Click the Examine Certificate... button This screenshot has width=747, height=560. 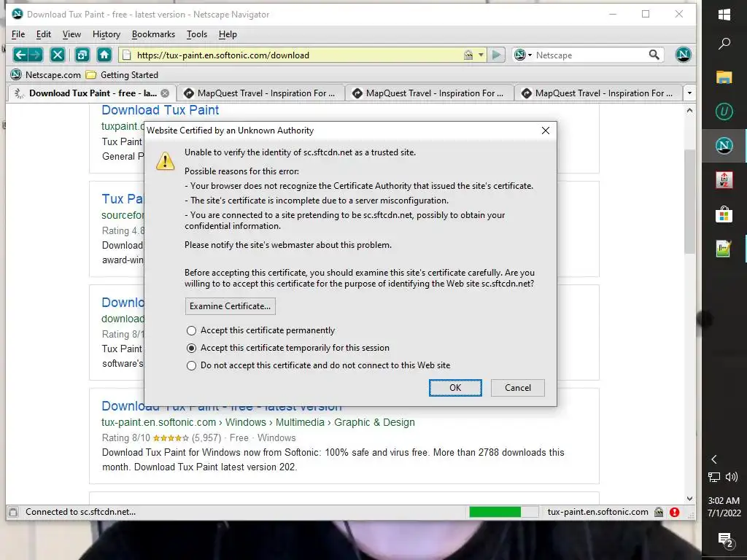[x=230, y=306]
